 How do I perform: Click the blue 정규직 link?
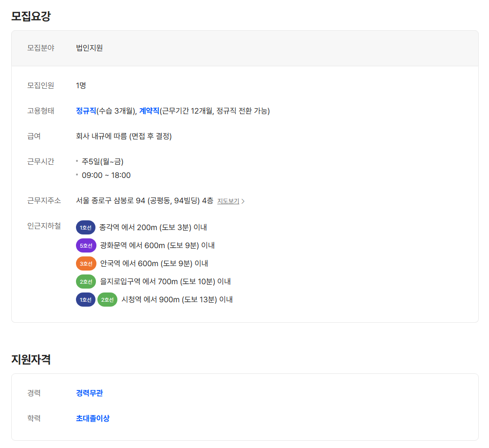click(86, 111)
